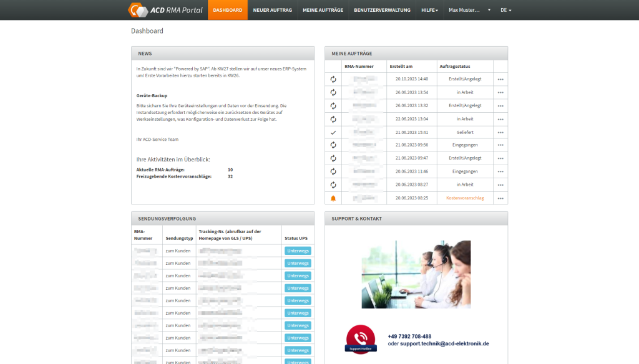The height and width of the screenshot is (364, 639).
Task: Open the DE language selector
Action: [x=505, y=10]
